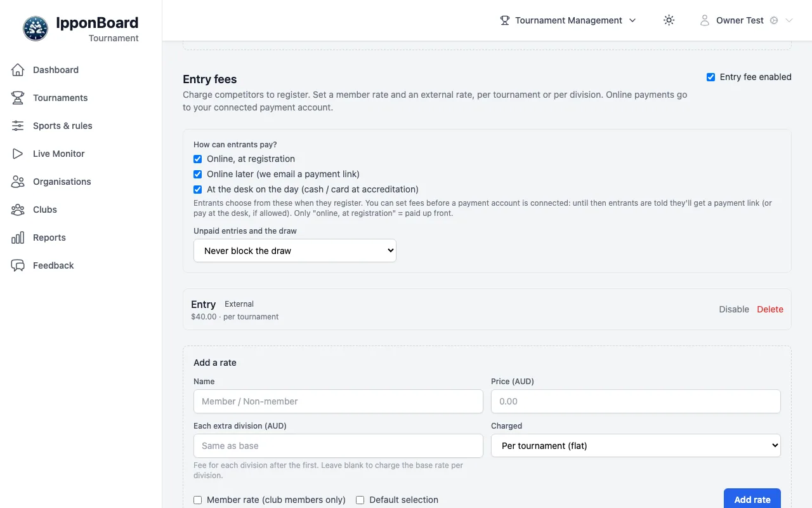The width and height of the screenshot is (812, 508).
Task: Open Sports & rules sliders icon
Action: 18,126
